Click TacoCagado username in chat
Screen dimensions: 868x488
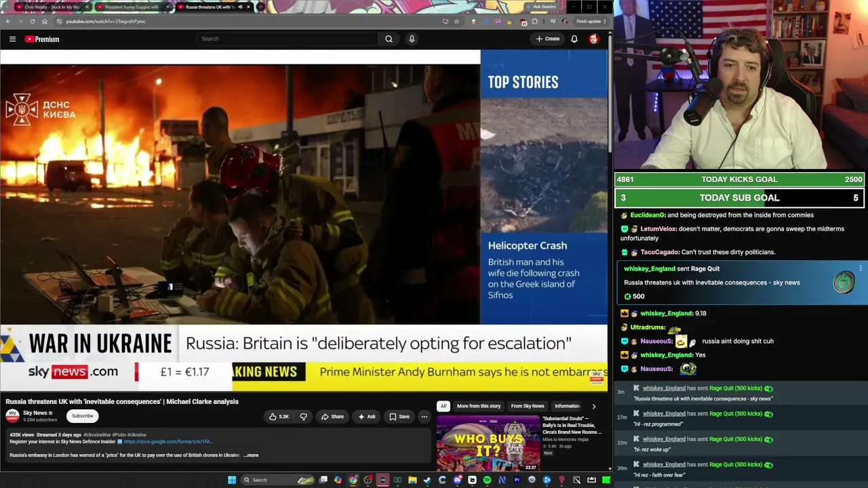point(659,252)
